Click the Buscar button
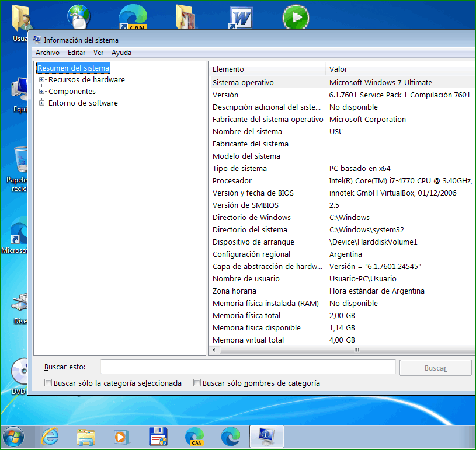This screenshot has height=450, width=476. (435, 368)
